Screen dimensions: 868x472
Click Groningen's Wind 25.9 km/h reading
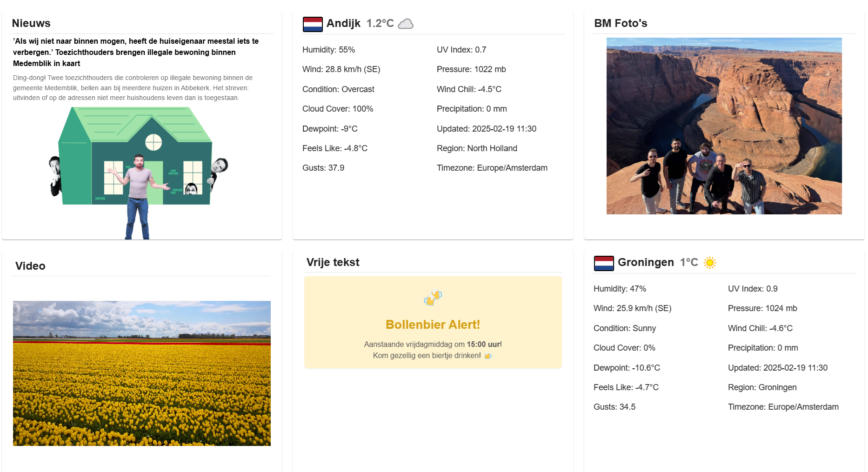coord(632,308)
